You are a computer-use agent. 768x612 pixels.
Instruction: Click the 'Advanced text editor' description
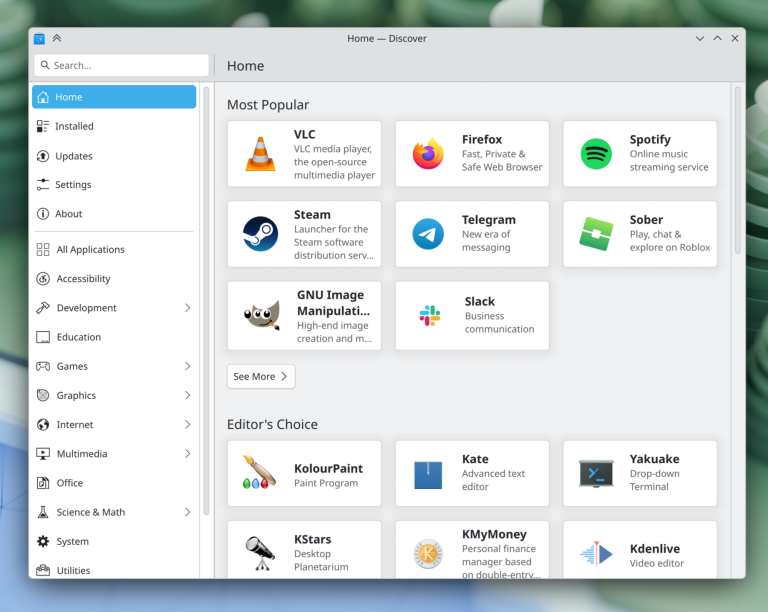[493, 480]
